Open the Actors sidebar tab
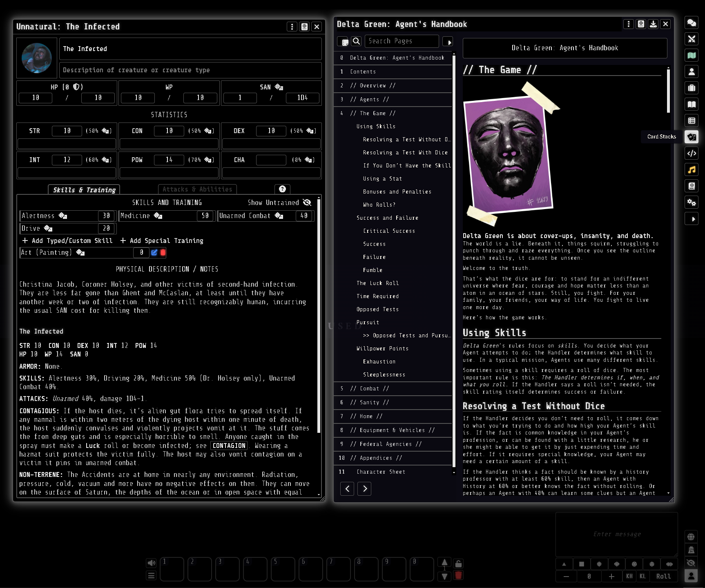 point(692,71)
